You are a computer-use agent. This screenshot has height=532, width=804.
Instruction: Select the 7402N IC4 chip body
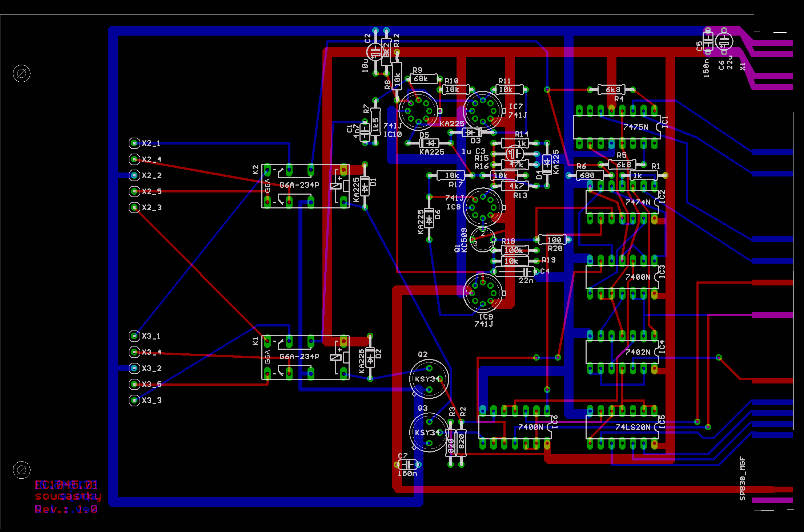coord(622,352)
